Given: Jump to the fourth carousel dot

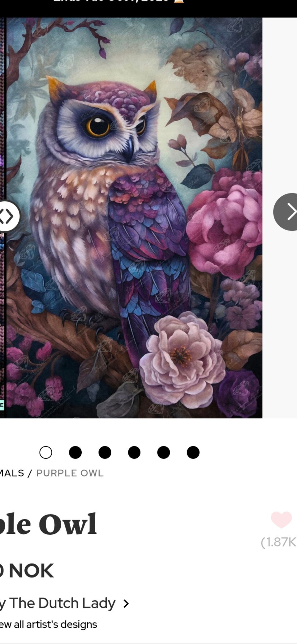Looking at the screenshot, I should tap(134, 452).
